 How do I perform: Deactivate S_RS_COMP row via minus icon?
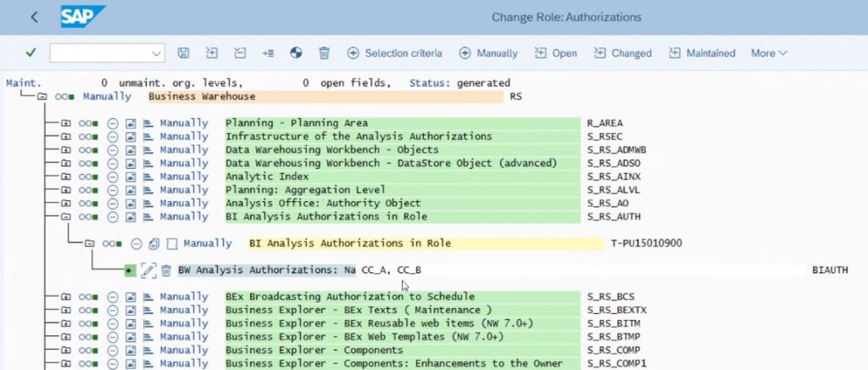(113, 350)
